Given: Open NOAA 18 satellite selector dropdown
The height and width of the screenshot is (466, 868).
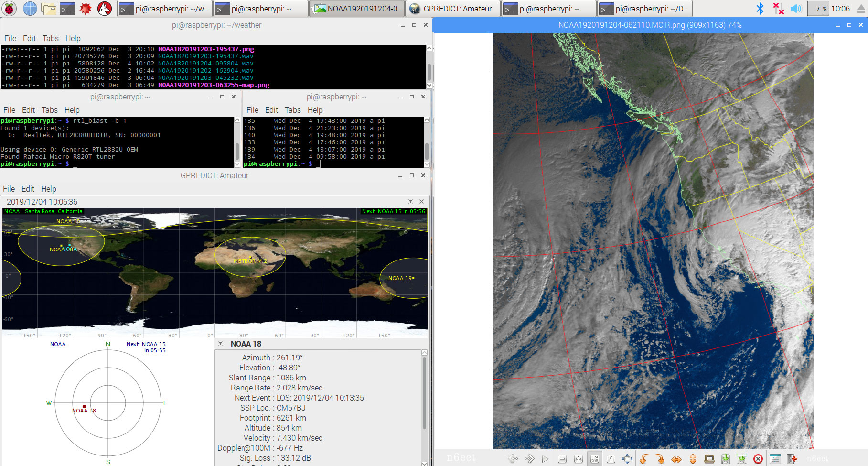Looking at the screenshot, I should (x=220, y=344).
